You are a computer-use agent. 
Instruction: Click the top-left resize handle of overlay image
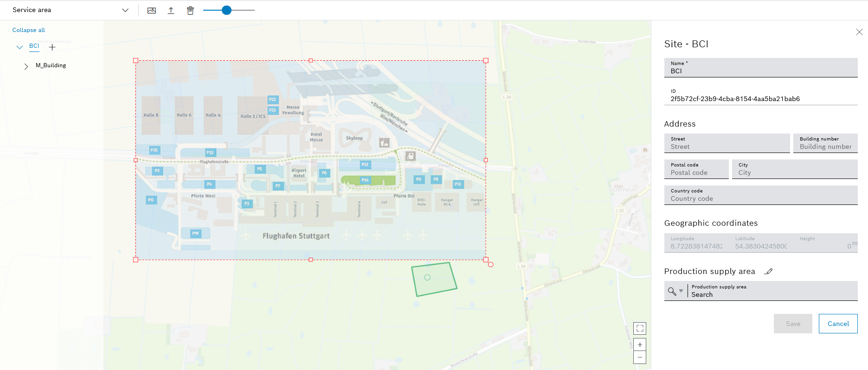[x=135, y=60]
